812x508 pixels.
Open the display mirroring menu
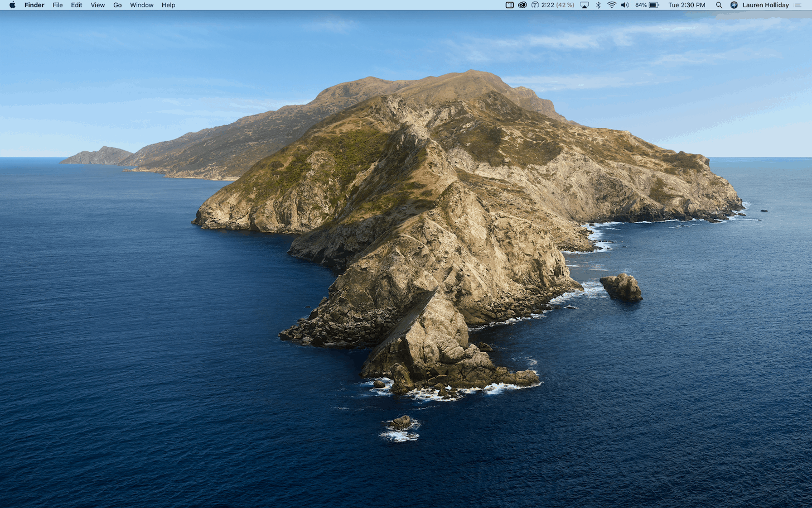[x=584, y=5]
